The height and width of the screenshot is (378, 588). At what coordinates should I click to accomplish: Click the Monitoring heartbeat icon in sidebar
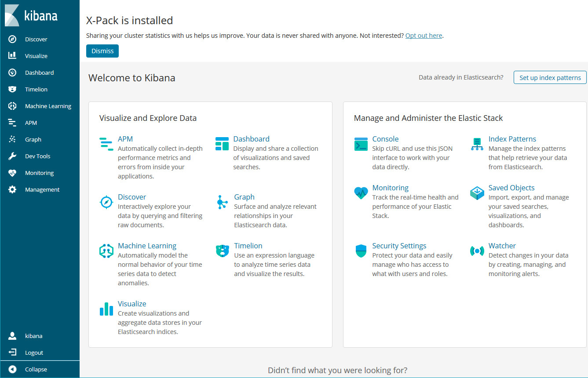(x=12, y=173)
